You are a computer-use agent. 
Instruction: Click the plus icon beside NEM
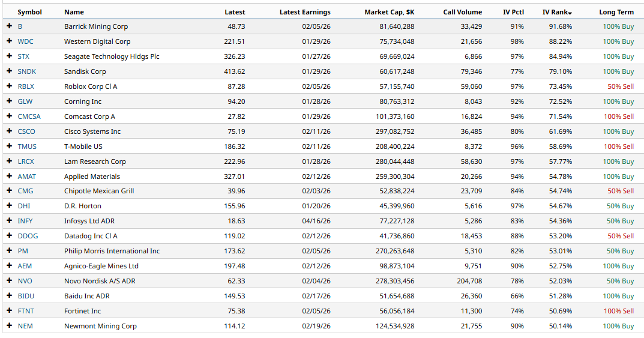(9, 326)
